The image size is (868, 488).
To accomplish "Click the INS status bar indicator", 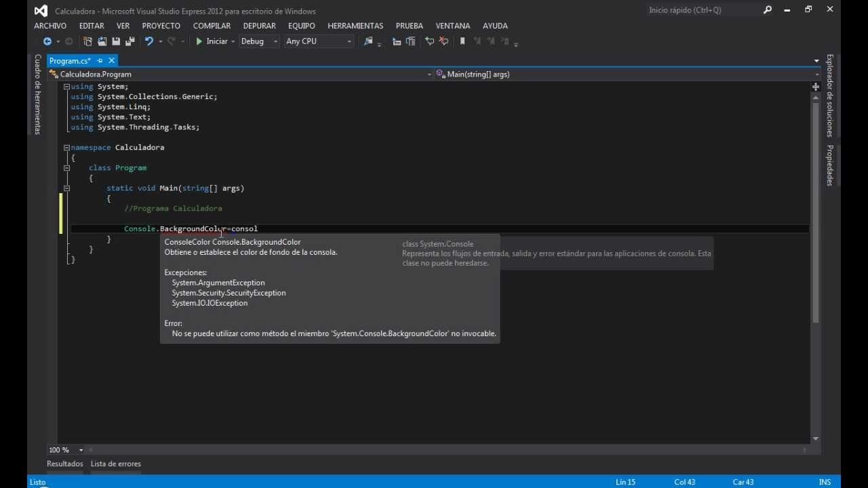I will click(825, 483).
